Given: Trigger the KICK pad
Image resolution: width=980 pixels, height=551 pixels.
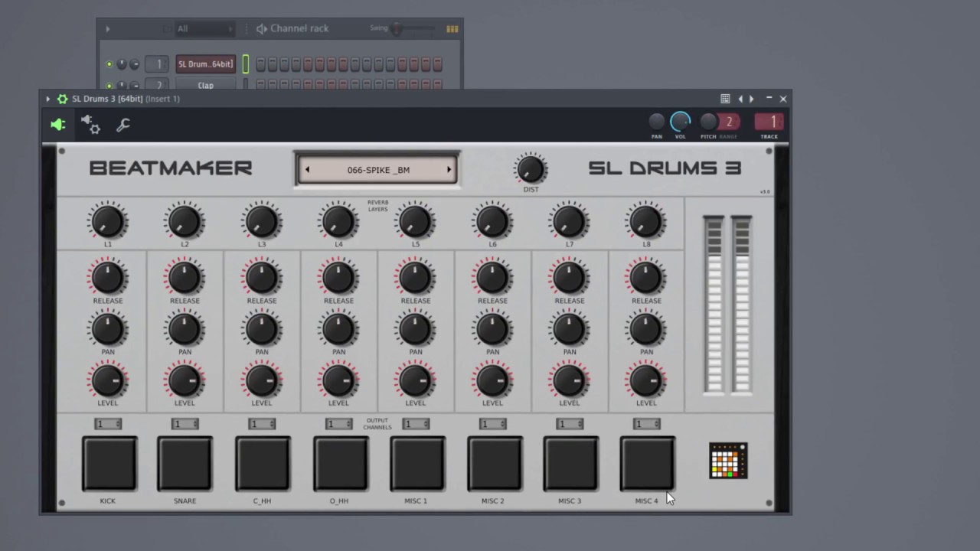Looking at the screenshot, I should (x=109, y=463).
